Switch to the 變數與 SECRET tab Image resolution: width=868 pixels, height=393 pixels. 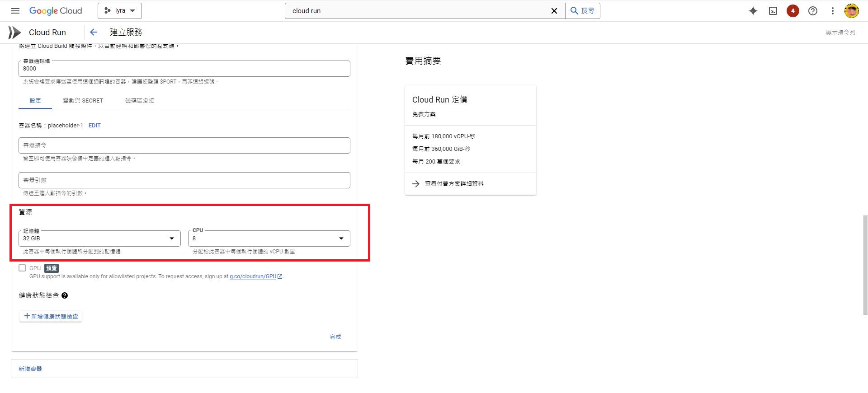(x=83, y=100)
